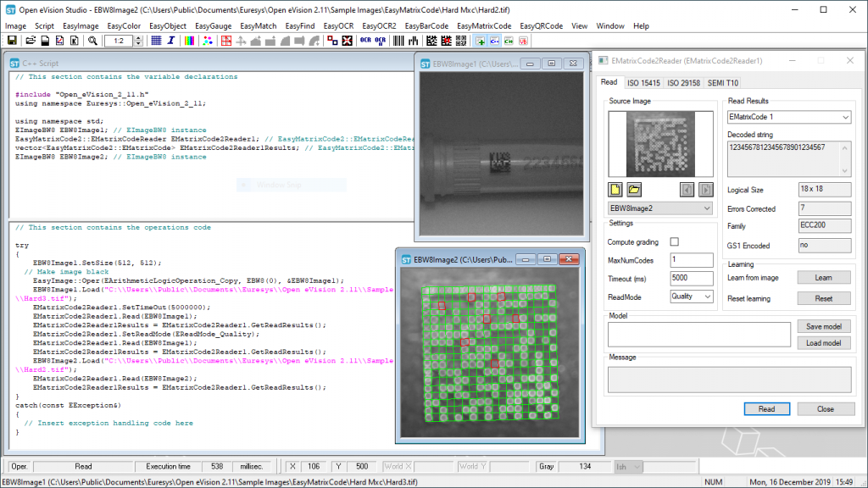Screen dimensions: 868x488
Task: Click the open folder icon under Source Image
Action: coord(633,190)
